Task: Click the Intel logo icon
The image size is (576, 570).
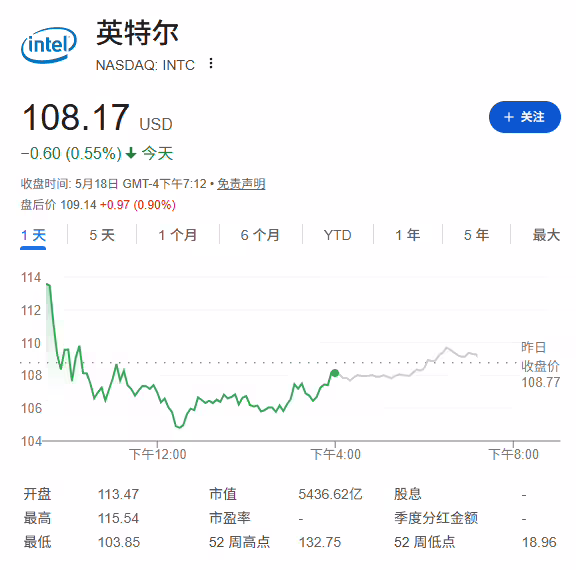Action: point(49,45)
